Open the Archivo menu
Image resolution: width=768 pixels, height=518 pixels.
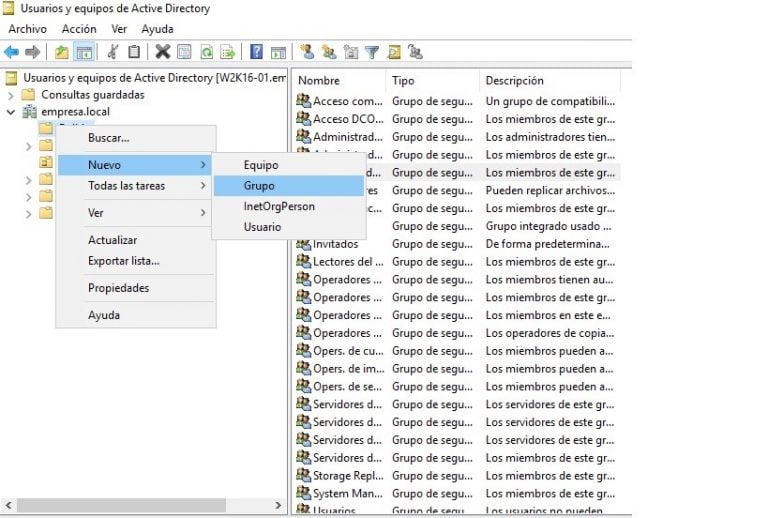(27, 29)
